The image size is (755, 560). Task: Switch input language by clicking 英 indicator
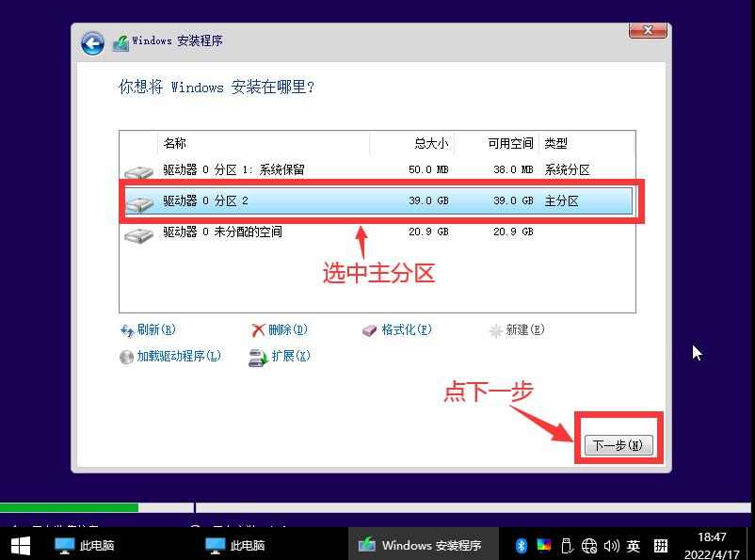(x=634, y=544)
